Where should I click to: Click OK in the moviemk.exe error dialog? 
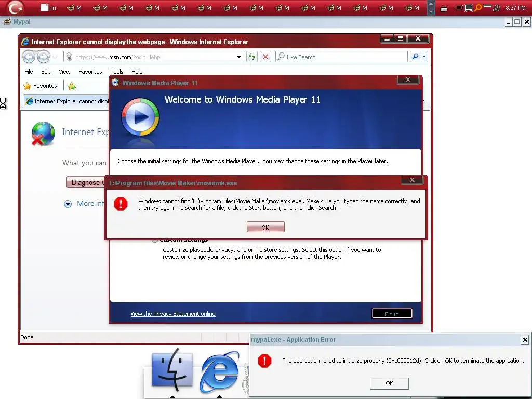265,227
